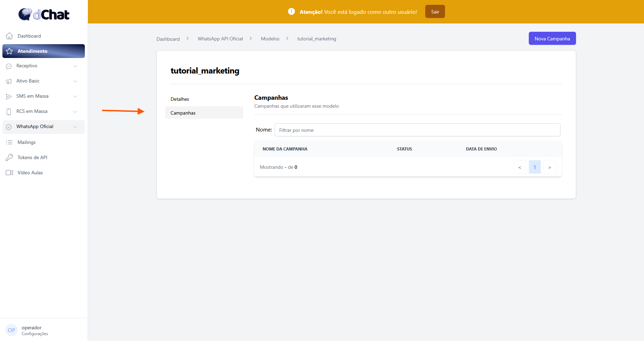
Task: Click the Atendimento star icon
Action: (x=9, y=51)
